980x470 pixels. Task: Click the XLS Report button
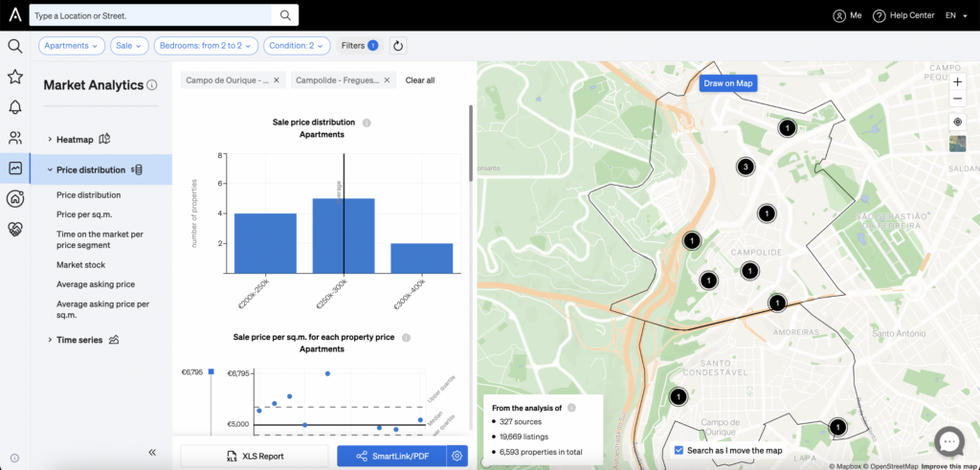click(255, 456)
